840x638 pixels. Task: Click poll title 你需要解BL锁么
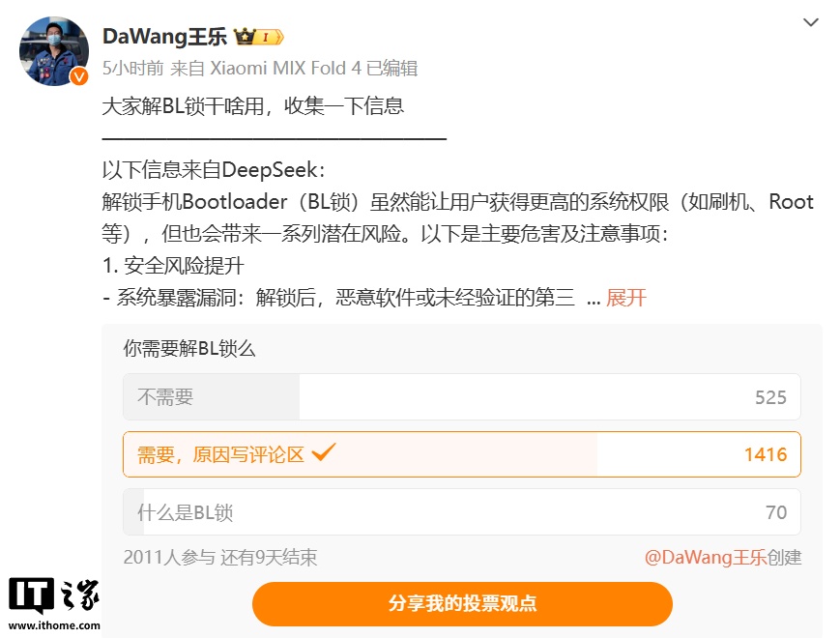189,349
